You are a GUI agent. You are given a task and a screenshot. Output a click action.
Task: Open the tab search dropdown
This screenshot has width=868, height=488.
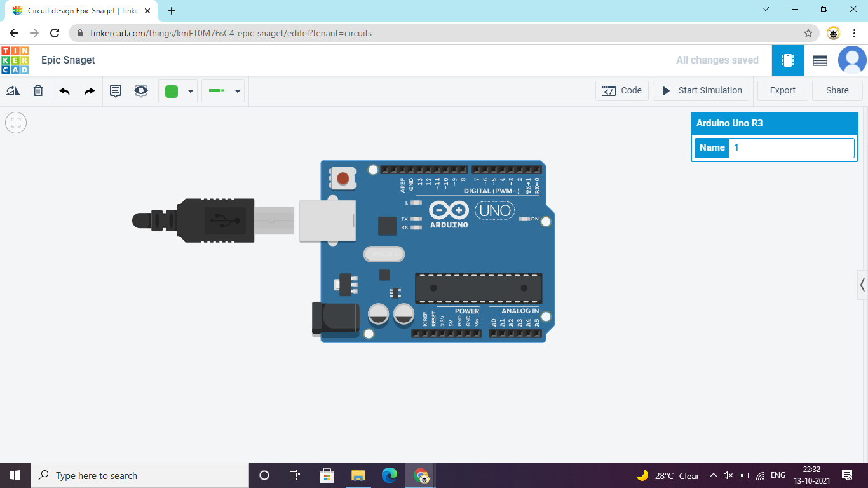click(766, 10)
